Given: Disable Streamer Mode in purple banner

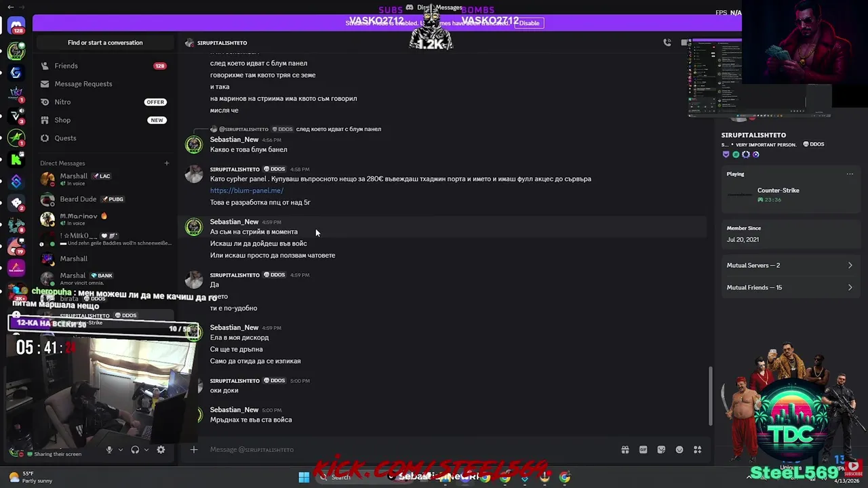Looking at the screenshot, I should (x=529, y=23).
